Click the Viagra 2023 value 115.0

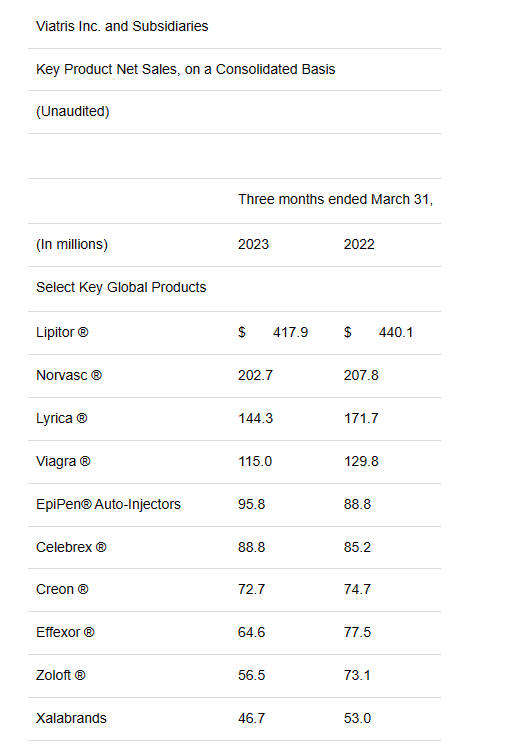coord(255,462)
